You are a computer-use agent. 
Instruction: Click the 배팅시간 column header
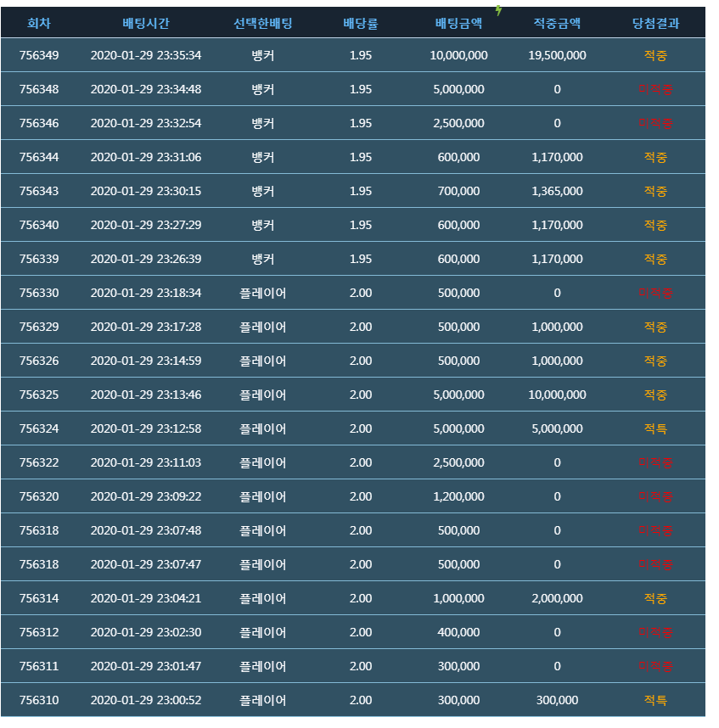pyautogui.click(x=146, y=23)
